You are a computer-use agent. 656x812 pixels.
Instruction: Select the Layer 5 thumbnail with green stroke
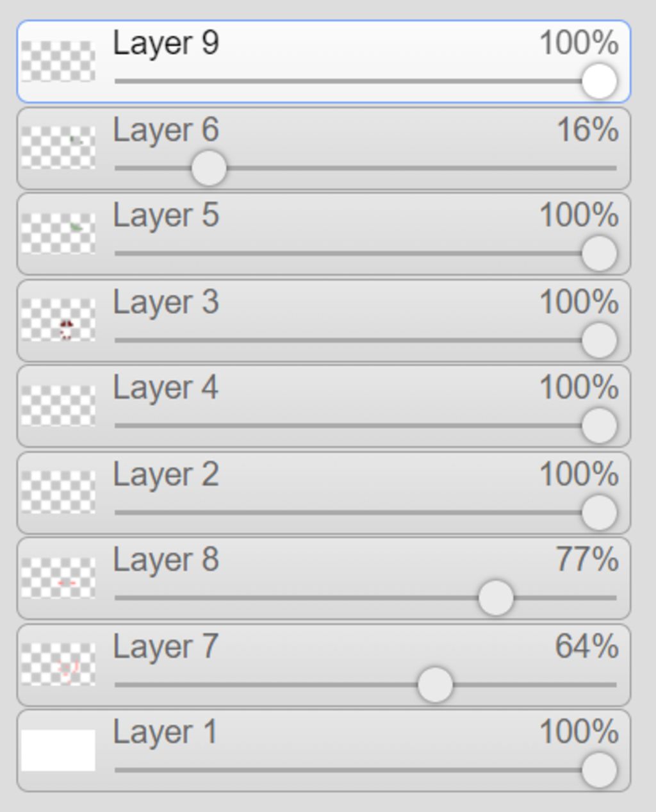click(58, 234)
